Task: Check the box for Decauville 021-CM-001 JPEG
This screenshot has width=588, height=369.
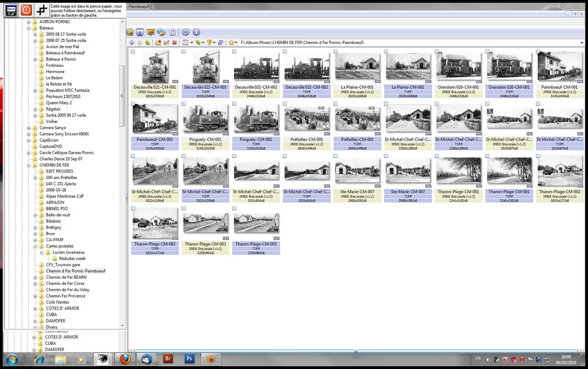Action: (x=133, y=52)
